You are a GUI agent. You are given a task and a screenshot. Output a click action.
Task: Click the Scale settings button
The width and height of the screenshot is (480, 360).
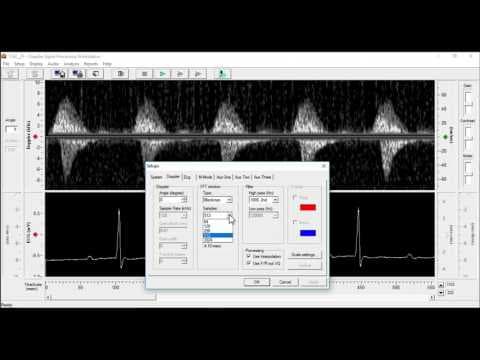tap(304, 255)
